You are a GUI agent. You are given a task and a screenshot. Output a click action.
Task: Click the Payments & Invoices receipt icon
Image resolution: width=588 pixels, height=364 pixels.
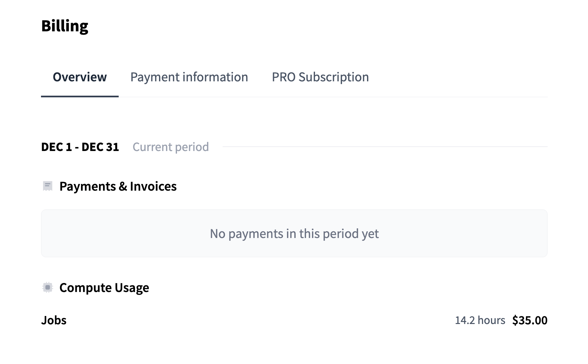click(x=48, y=186)
